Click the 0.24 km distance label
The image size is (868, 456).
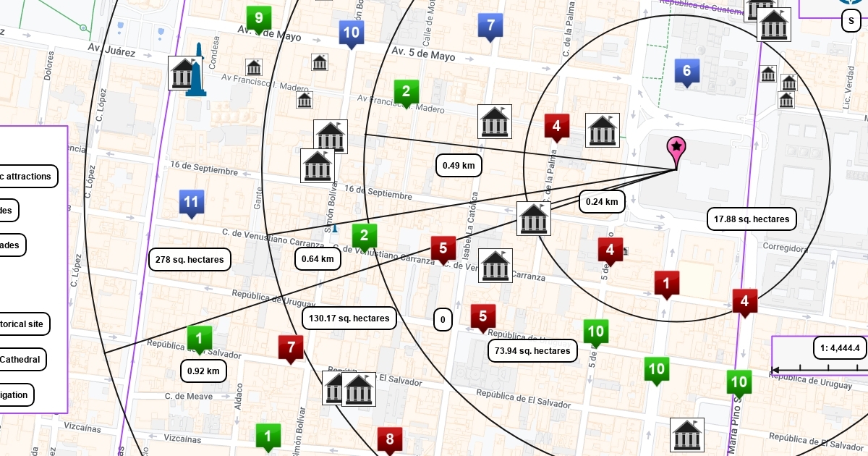click(x=602, y=201)
